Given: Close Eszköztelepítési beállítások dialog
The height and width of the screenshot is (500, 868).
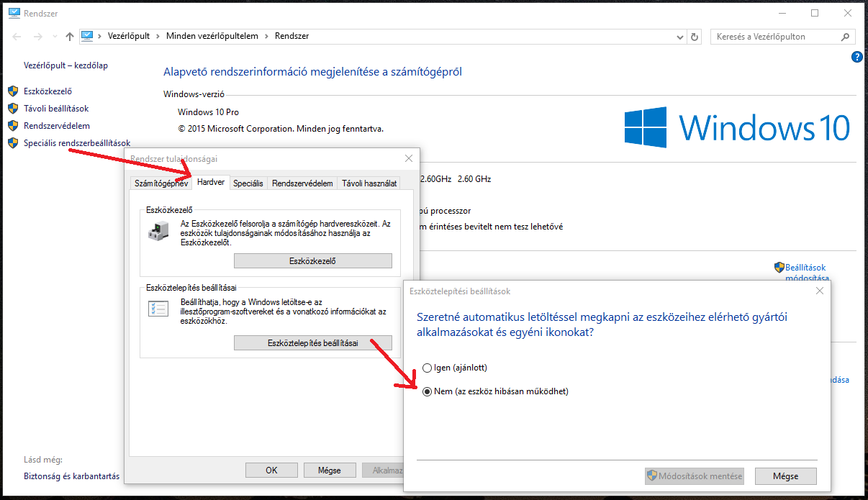Looking at the screenshot, I should point(820,291).
